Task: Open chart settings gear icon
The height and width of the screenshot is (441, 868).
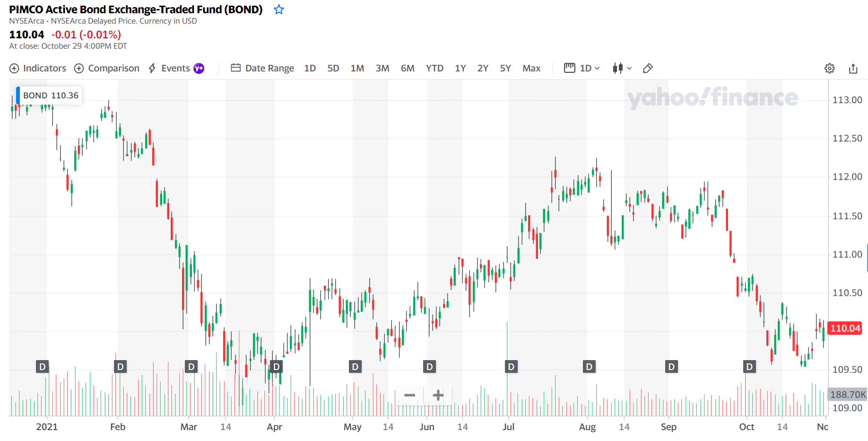Action: tap(830, 68)
